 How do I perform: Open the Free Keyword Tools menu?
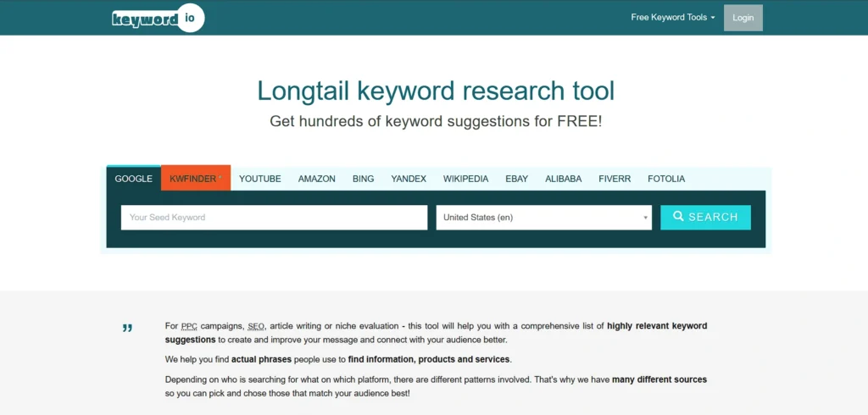[672, 17]
